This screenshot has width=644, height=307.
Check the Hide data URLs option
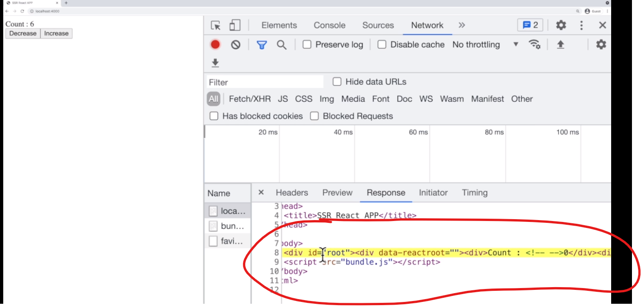337,82
